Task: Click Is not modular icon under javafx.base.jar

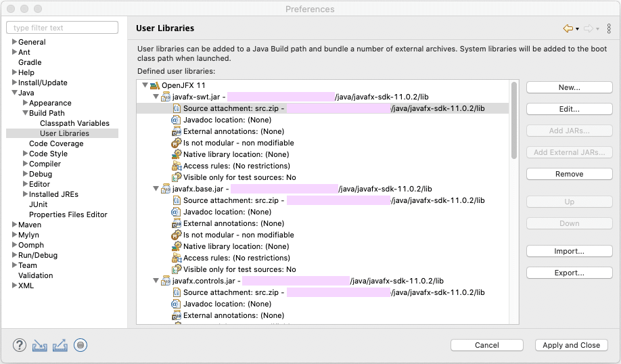Action: coord(177,235)
